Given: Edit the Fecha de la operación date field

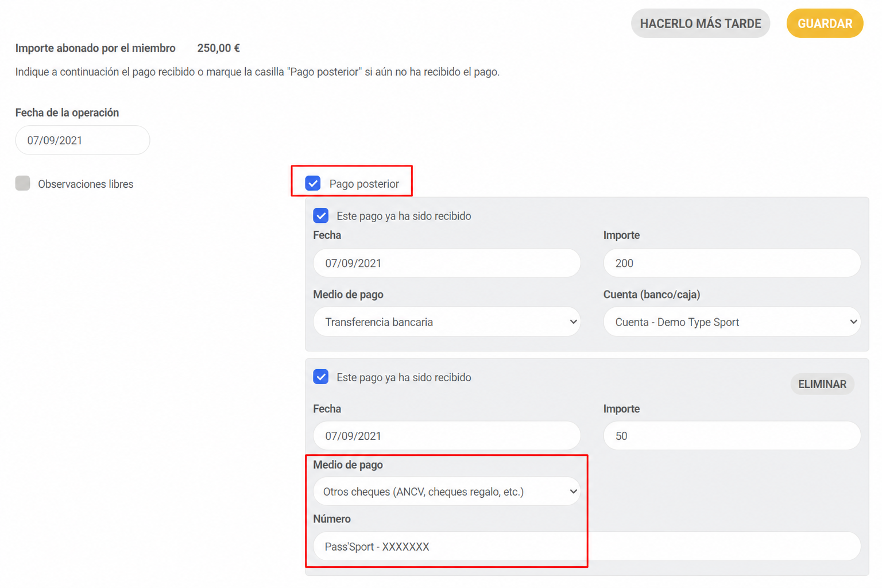Looking at the screenshot, I should 83,140.
